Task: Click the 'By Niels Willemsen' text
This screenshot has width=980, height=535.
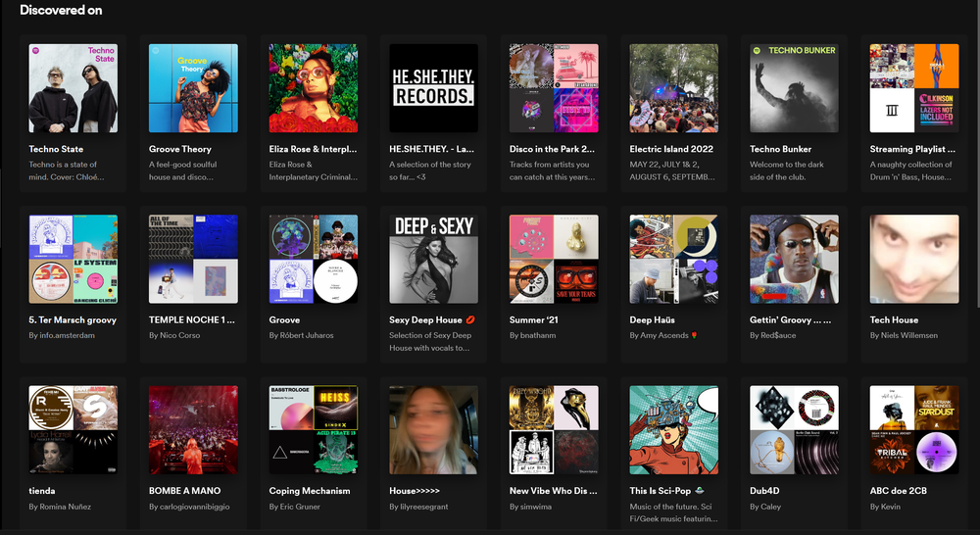Action: [x=904, y=336]
